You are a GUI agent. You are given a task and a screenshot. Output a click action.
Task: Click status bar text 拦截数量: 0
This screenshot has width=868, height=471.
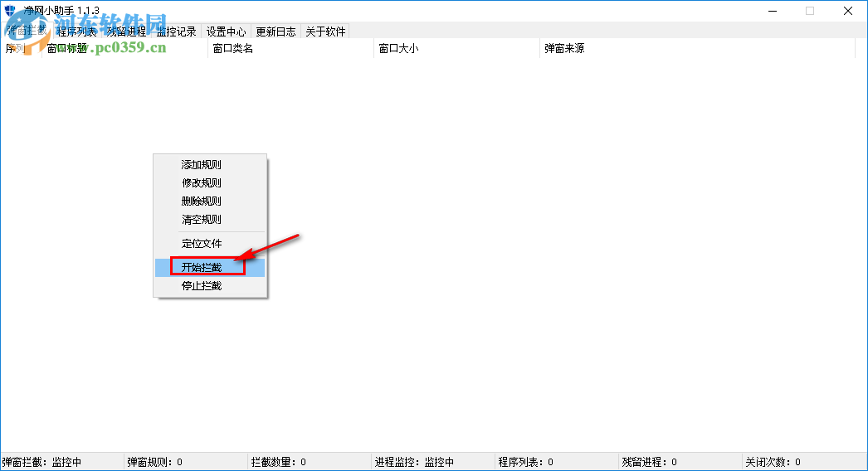tap(279, 462)
